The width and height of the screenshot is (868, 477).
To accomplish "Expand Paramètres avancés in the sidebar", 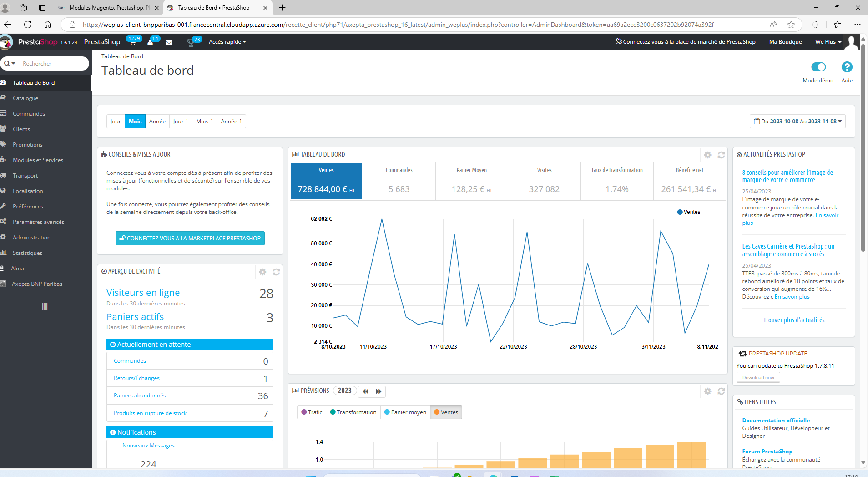I will click(x=38, y=222).
